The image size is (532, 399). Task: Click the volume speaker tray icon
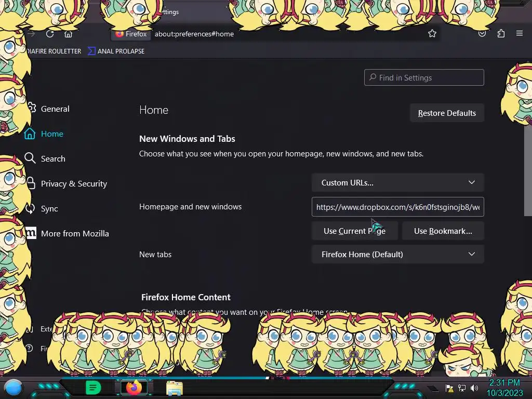click(x=474, y=388)
